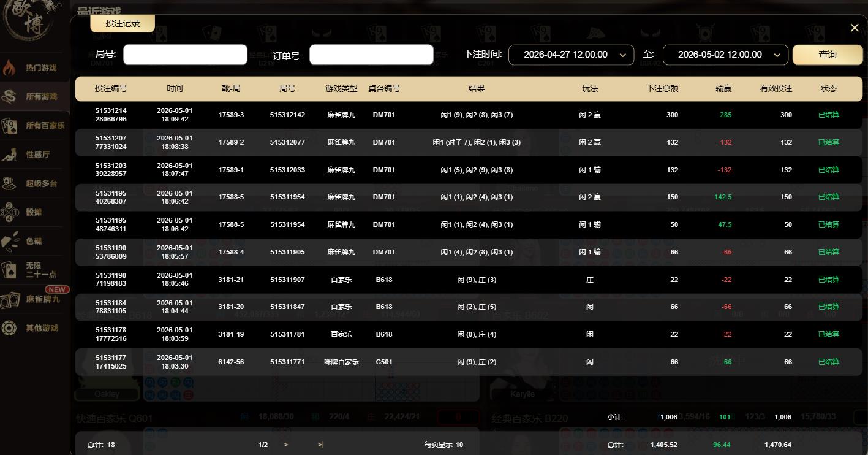Open 色碟 icon in sidebar
Image resolution: width=868 pixels, height=455 pixels.
point(9,241)
